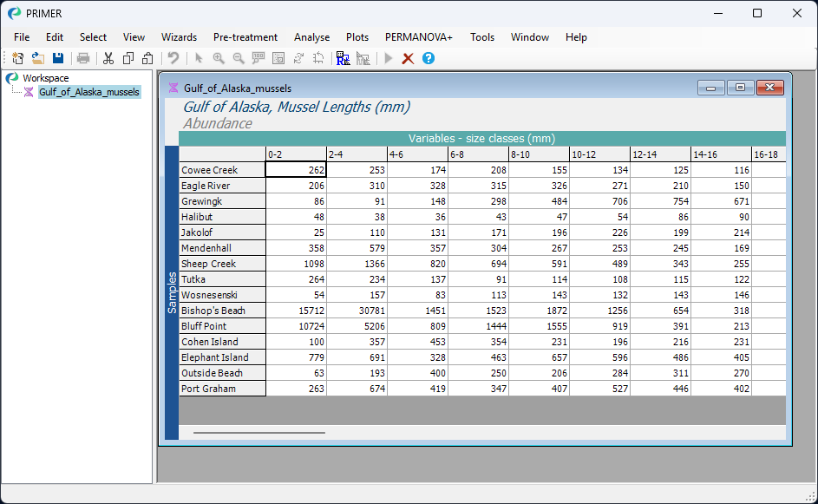Open the PERMANOVA+ menu
The width and height of the screenshot is (818, 504).
pos(419,37)
